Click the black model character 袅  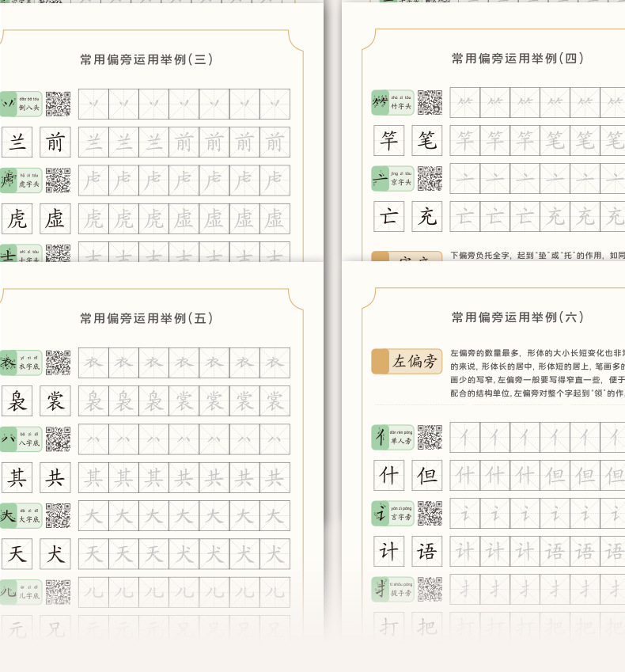click(17, 401)
